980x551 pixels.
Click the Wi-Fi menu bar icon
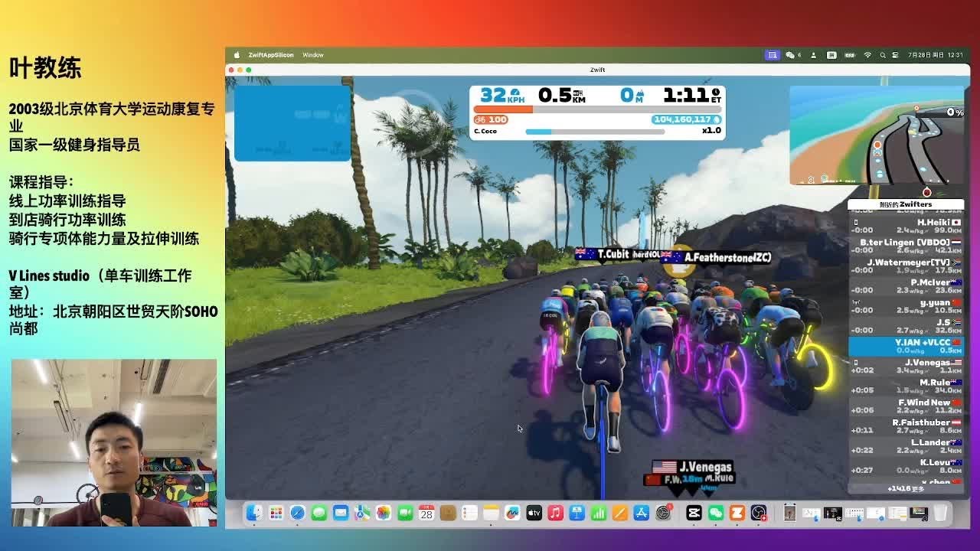(x=867, y=55)
